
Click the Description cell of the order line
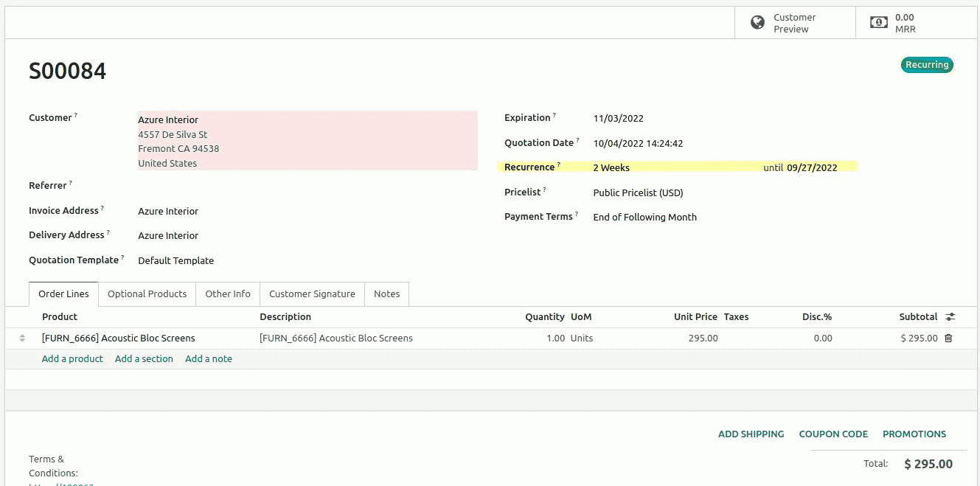[336, 339]
